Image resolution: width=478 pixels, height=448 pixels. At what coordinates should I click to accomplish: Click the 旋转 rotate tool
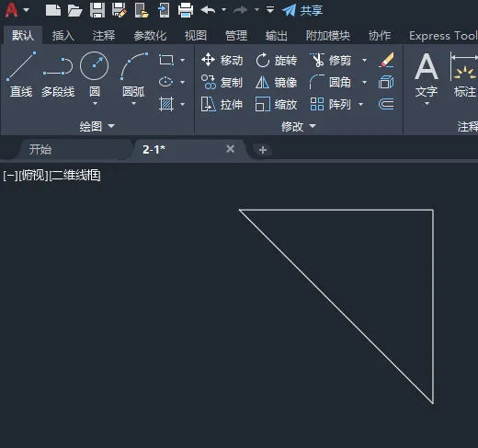point(277,60)
